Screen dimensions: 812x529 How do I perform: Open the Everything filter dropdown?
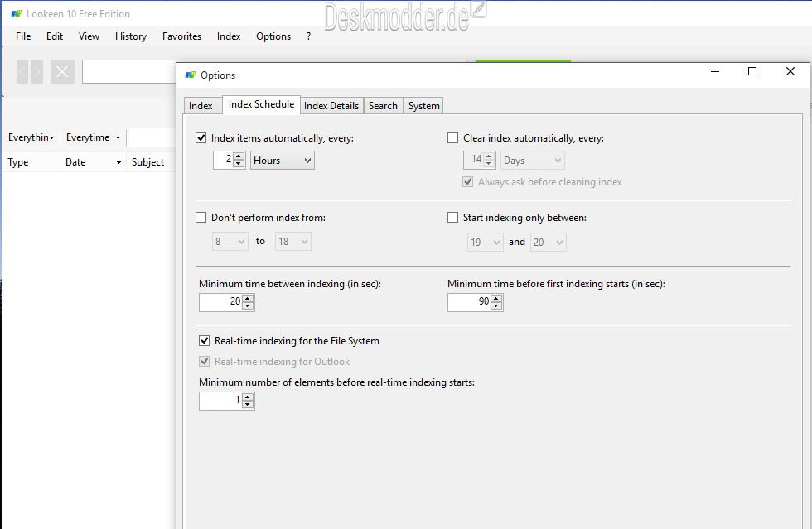31,137
